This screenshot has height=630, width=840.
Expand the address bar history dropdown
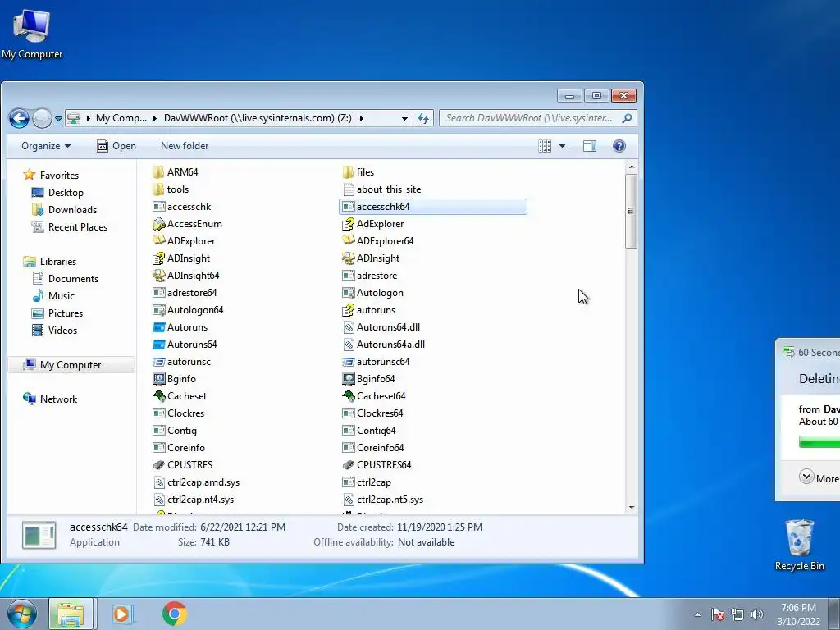click(404, 118)
